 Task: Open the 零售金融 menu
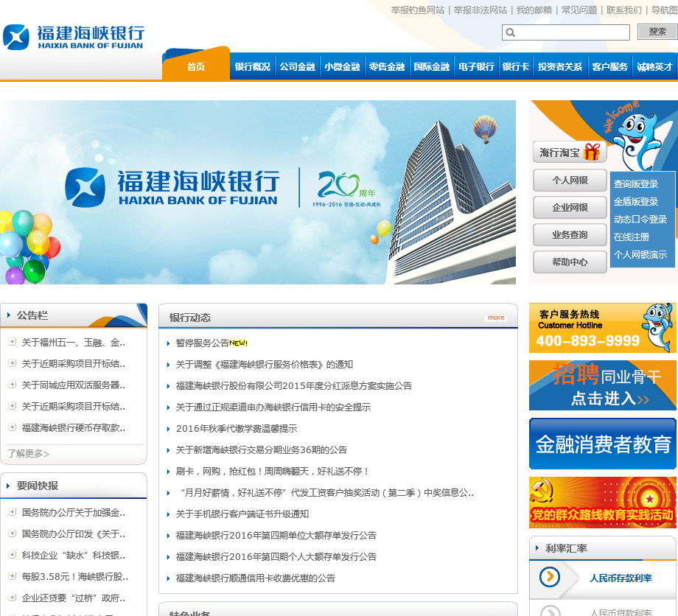click(x=387, y=66)
